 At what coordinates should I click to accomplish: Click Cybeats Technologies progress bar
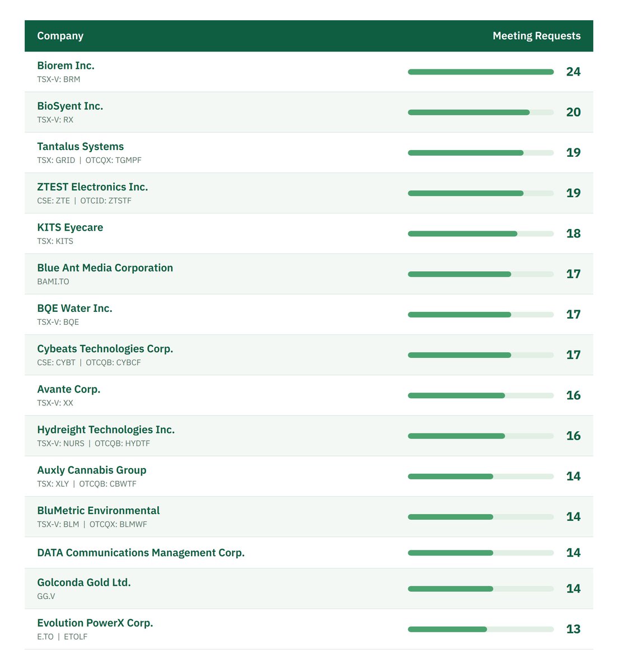pyautogui.click(x=480, y=355)
